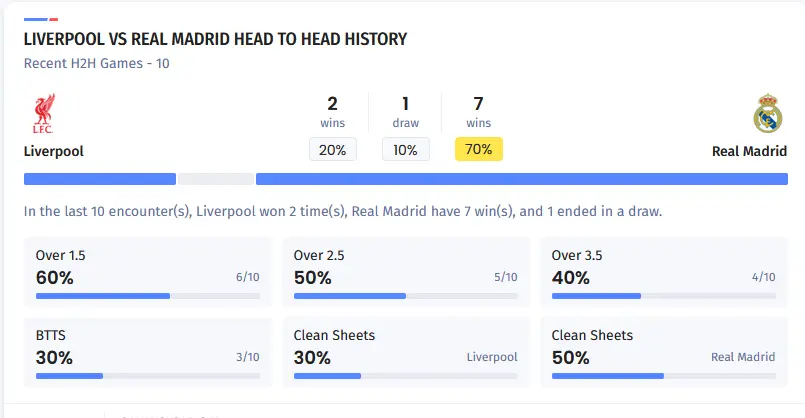Open the Over 2.5 stat card
The height and width of the screenshot is (418, 805).
point(405,271)
